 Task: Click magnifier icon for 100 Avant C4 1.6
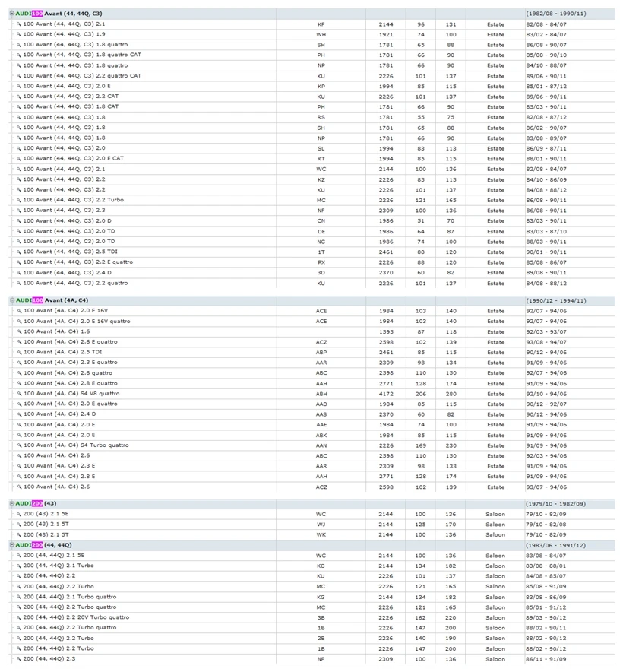click(x=19, y=331)
